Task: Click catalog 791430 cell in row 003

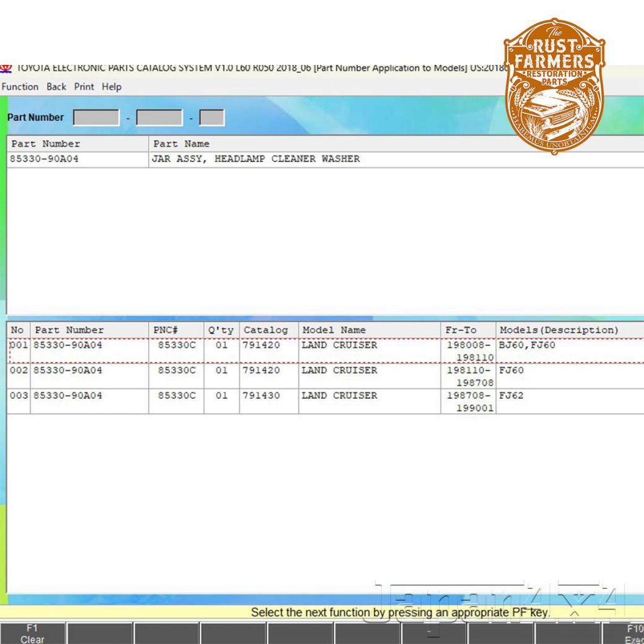Action: 269,401
